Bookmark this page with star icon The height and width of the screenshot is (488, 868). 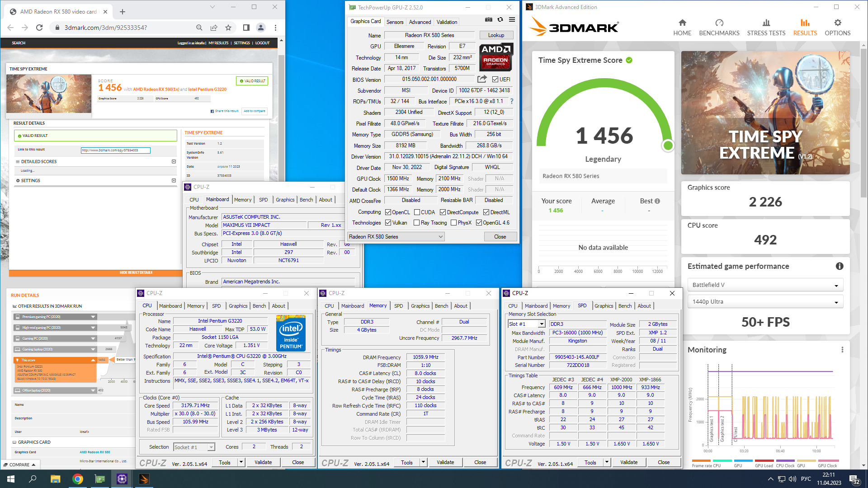[228, 28]
